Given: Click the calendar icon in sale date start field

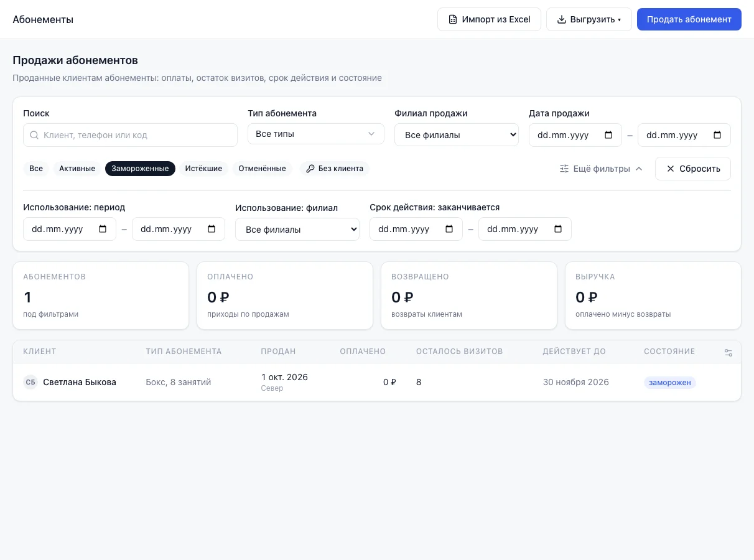Looking at the screenshot, I should tap(608, 135).
